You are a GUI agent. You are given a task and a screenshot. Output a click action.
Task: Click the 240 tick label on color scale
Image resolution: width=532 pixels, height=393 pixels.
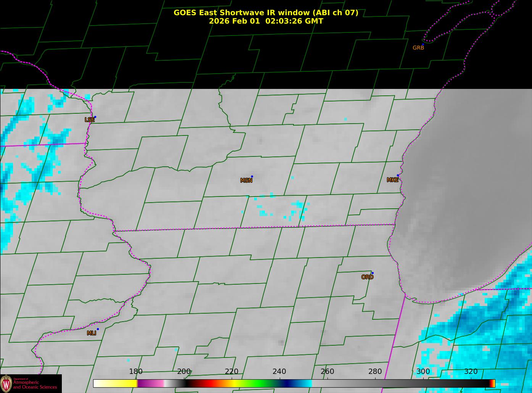click(x=279, y=372)
